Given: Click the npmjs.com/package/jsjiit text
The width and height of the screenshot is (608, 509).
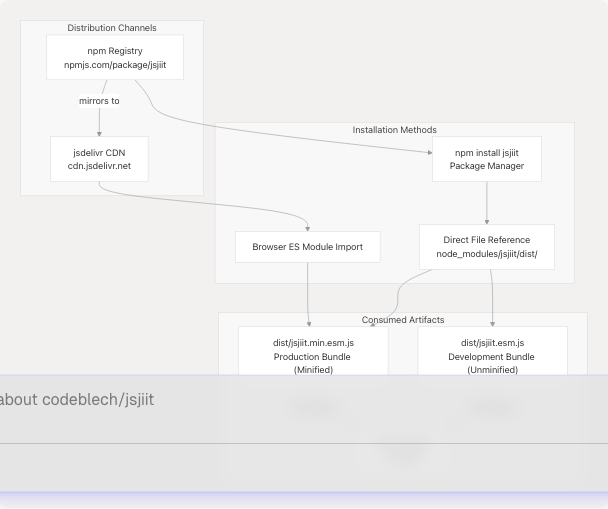Looking at the screenshot, I should [x=114, y=65].
